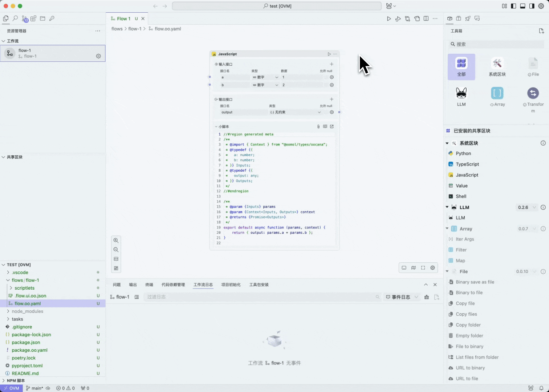Open package.json in the file tree
549x392 pixels.
26,342
